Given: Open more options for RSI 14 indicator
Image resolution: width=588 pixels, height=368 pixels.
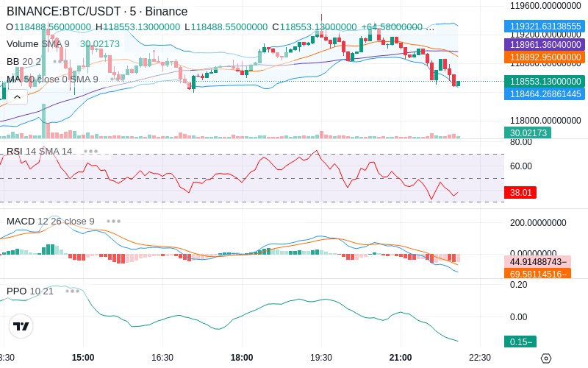Looking at the screenshot, I should (x=90, y=152).
